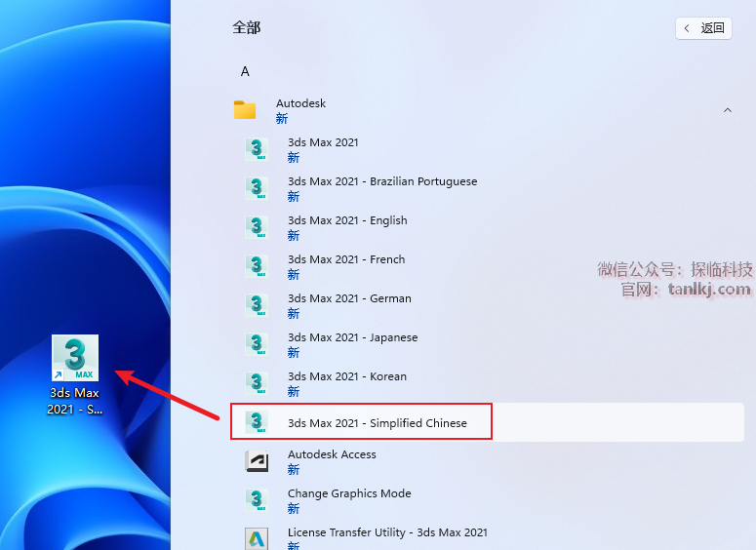Click the letter A section header
756x550 pixels.
coord(245,72)
